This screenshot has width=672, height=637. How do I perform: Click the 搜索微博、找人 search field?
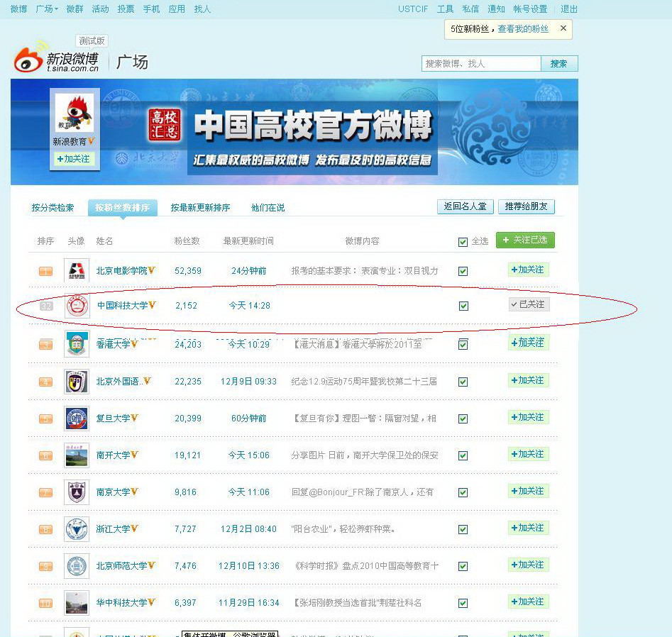pyautogui.click(x=480, y=64)
